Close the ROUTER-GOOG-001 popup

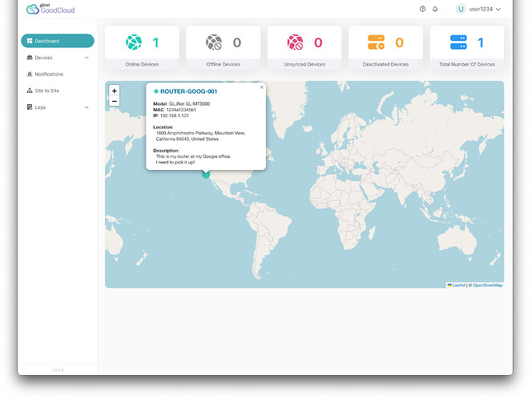[261, 87]
